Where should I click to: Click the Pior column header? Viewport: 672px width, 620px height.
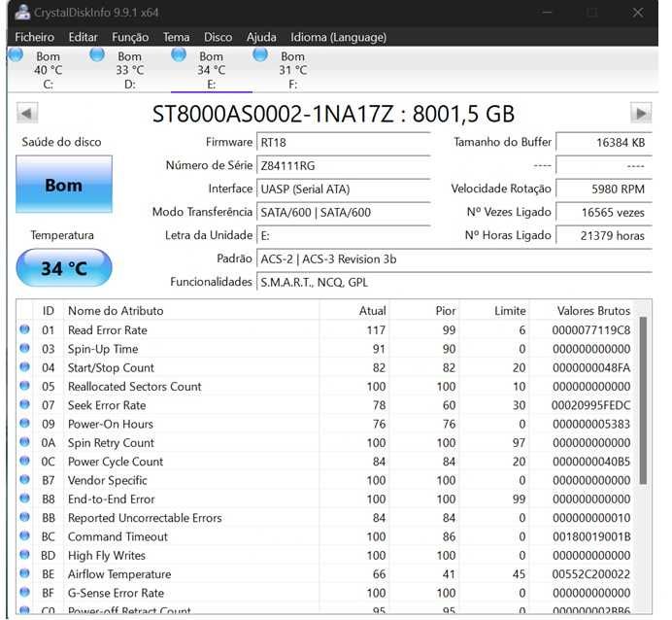pyautogui.click(x=423, y=310)
